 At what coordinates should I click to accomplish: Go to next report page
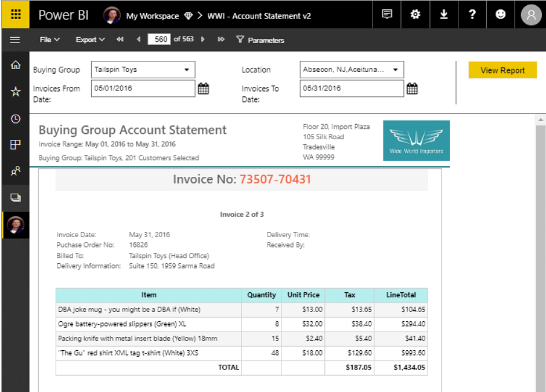tap(203, 39)
